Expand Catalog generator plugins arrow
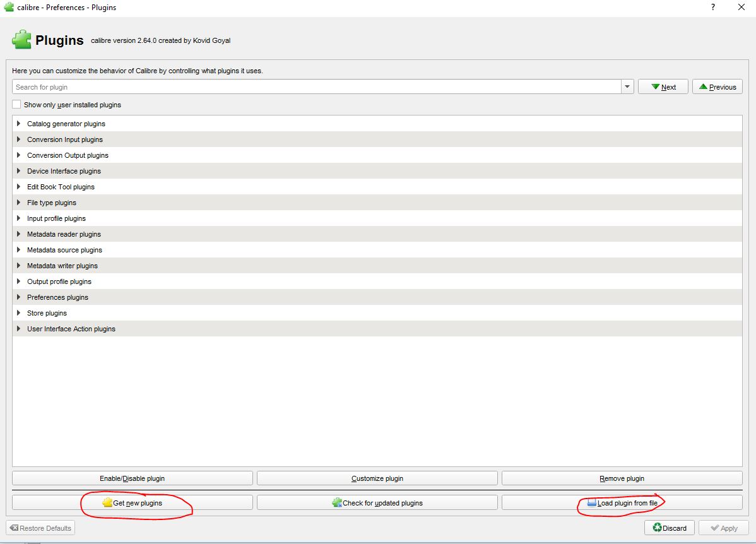The width and height of the screenshot is (756, 544). pos(18,124)
